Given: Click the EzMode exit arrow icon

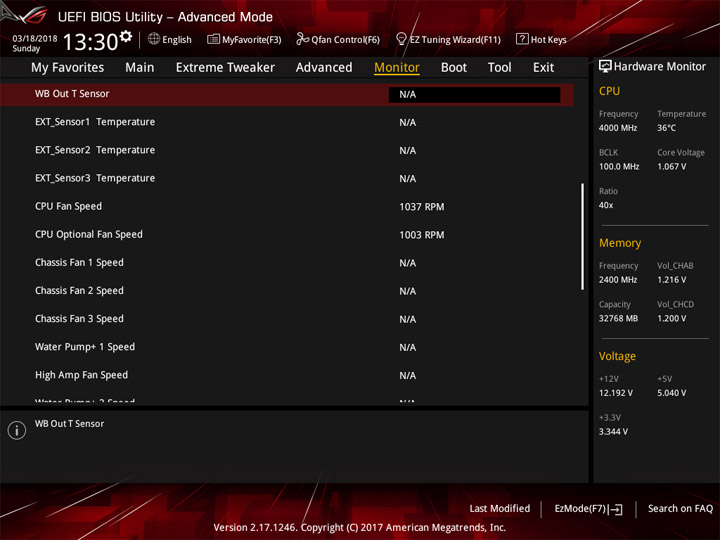Looking at the screenshot, I should tap(615, 509).
